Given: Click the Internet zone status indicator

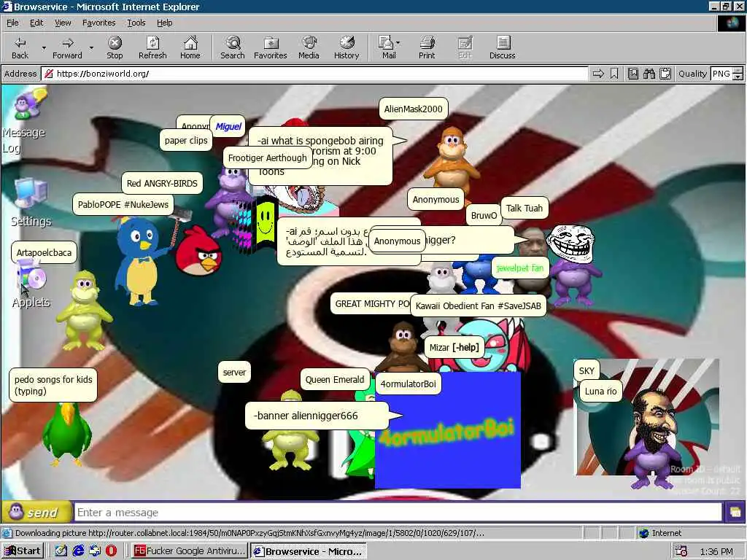Looking at the screenshot, I should [660, 533].
